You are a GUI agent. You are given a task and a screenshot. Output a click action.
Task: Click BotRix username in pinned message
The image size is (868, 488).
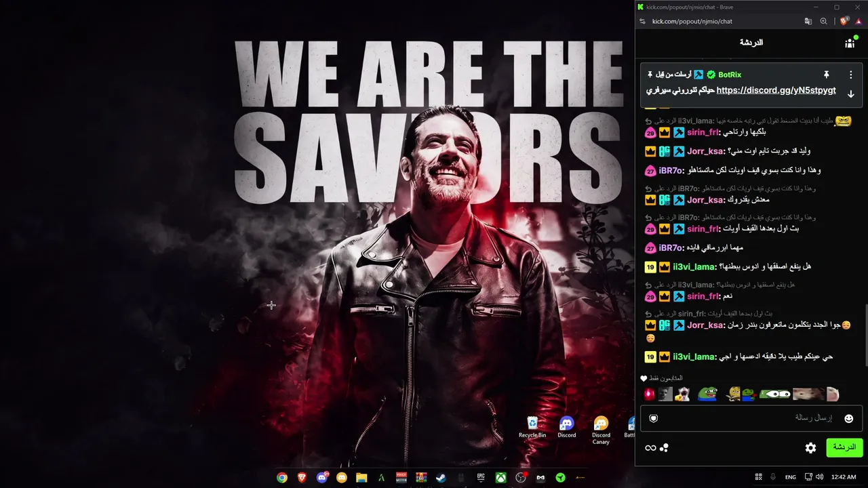coord(730,75)
